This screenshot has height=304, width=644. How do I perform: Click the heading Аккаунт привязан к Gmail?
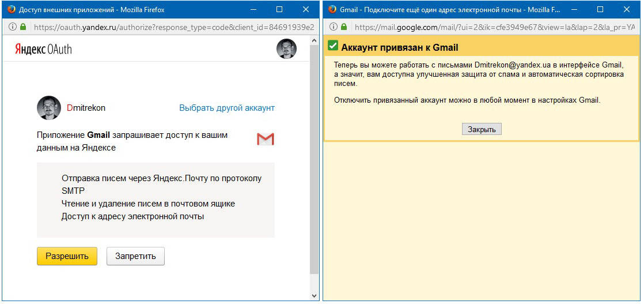[399, 48]
